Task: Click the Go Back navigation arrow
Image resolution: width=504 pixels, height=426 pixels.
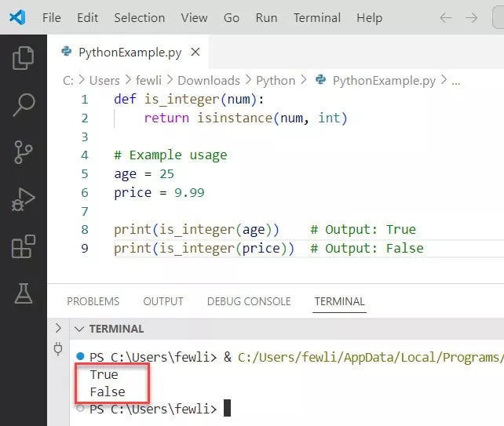Action: 446,17
